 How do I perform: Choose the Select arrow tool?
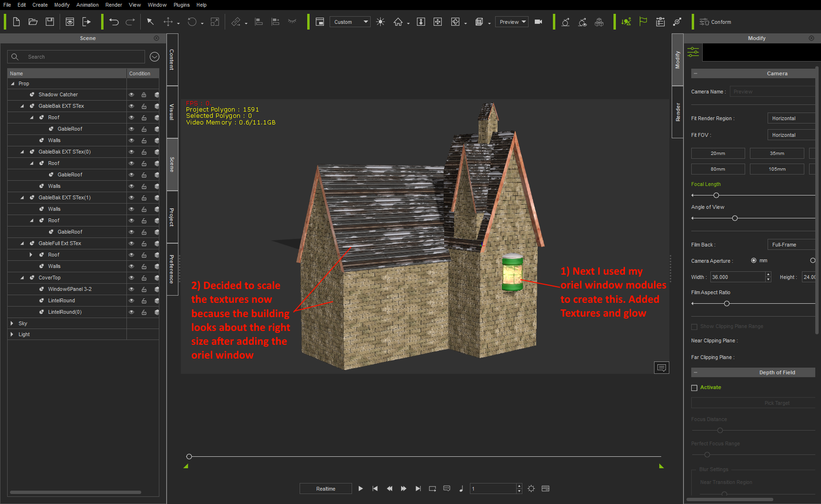pos(150,22)
